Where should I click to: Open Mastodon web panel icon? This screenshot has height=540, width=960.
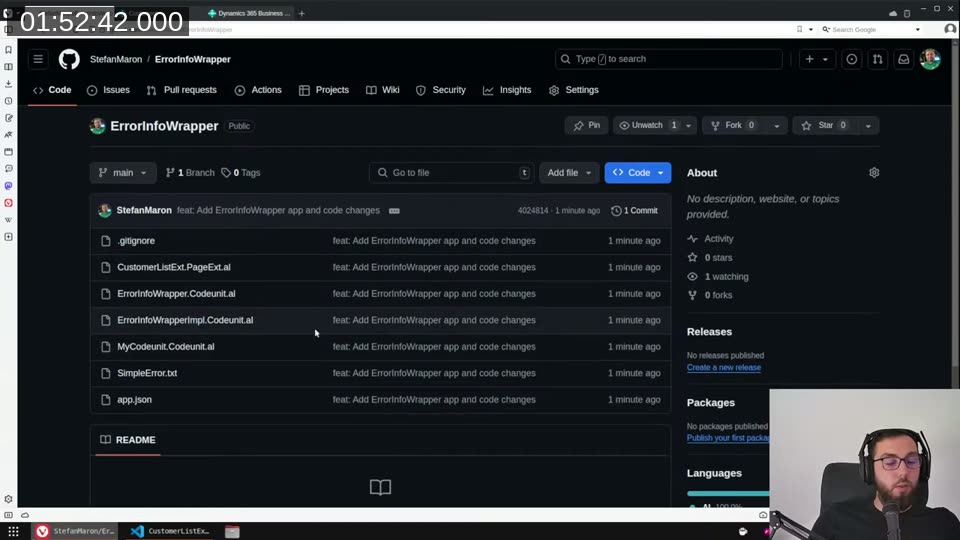tap(9, 186)
